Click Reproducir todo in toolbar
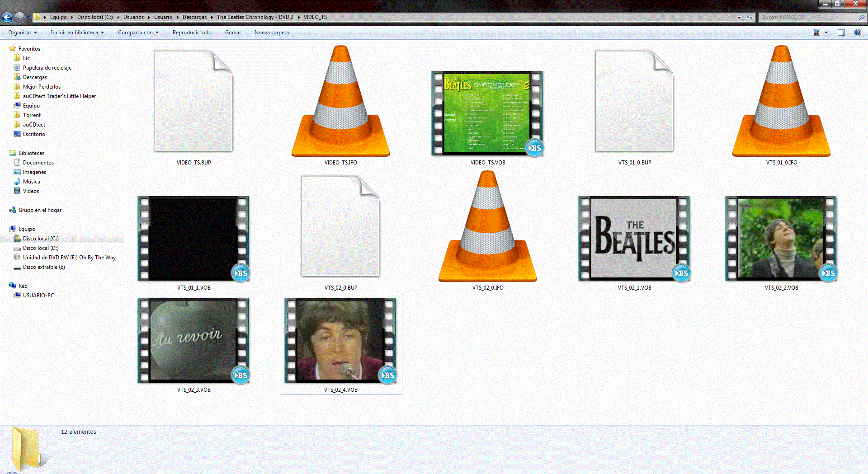The image size is (868, 474). (x=192, y=33)
